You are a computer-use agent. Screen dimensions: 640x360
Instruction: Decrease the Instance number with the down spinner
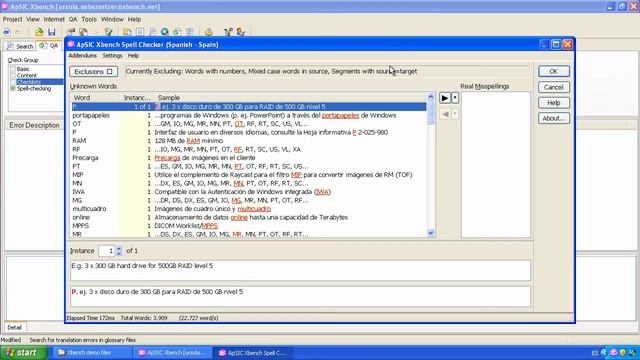[119, 253]
